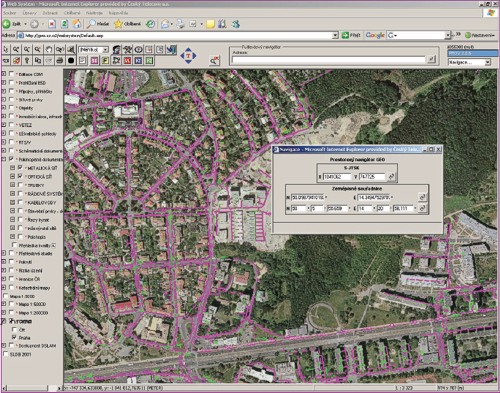Expand the Mapa 1:50000 group
The image size is (500, 393).
[4, 304]
